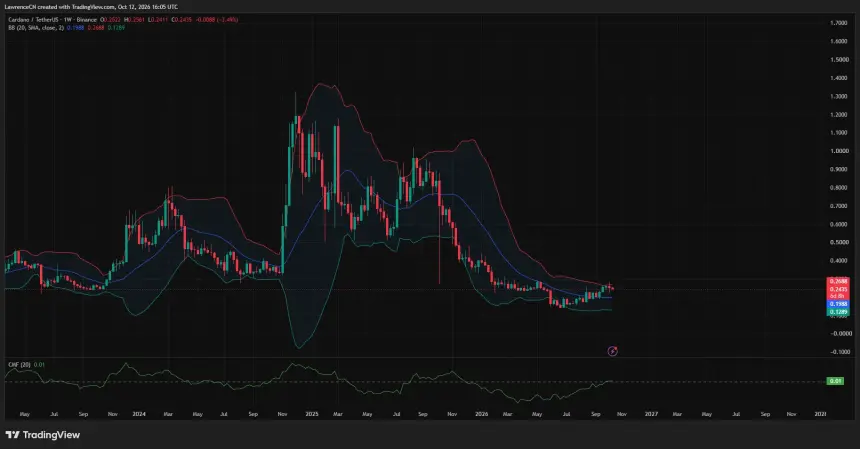The width and height of the screenshot is (860, 449).
Task: Click the header text 'created with TradingView.com'
Action: (77, 7)
